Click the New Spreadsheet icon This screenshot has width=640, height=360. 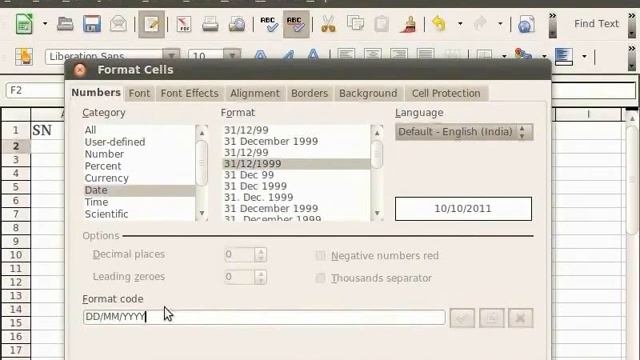[x=24, y=24]
